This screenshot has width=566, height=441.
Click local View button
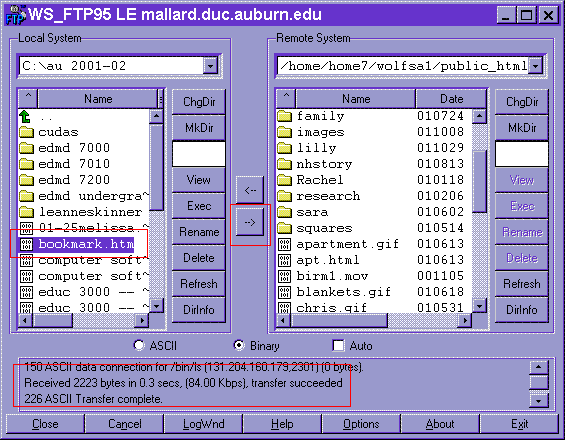click(x=199, y=180)
